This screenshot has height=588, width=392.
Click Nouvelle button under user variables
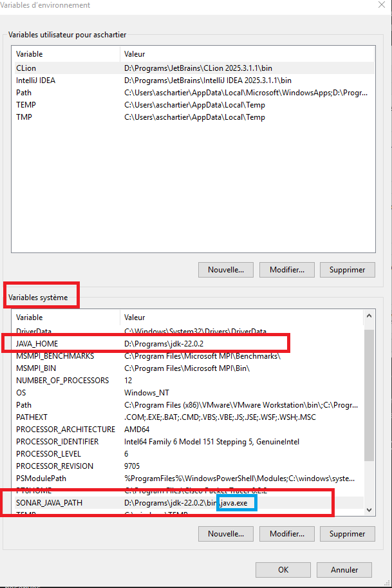coord(225,270)
